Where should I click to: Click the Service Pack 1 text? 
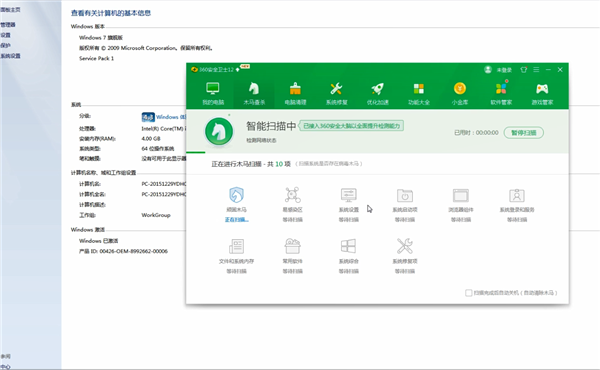pyautogui.click(x=96, y=59)
